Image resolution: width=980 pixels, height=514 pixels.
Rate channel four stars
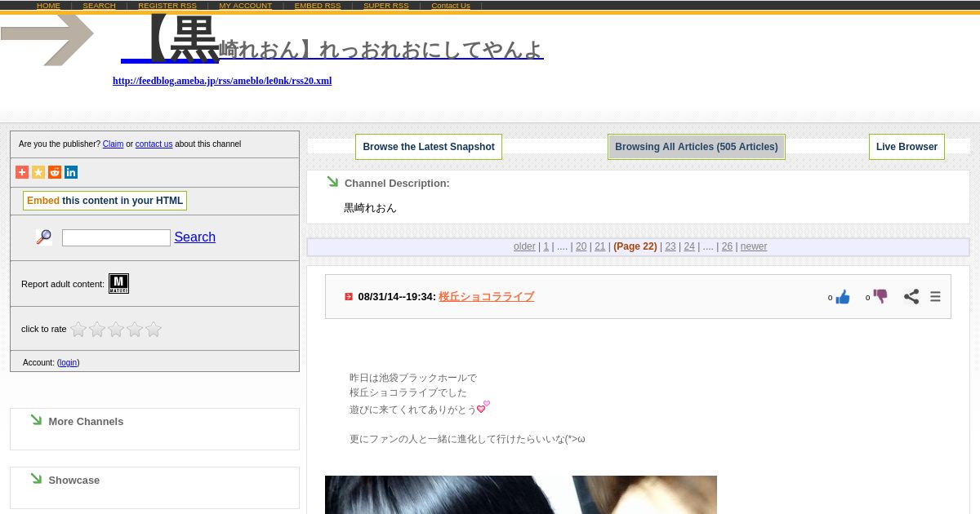[x=135, y=329]
